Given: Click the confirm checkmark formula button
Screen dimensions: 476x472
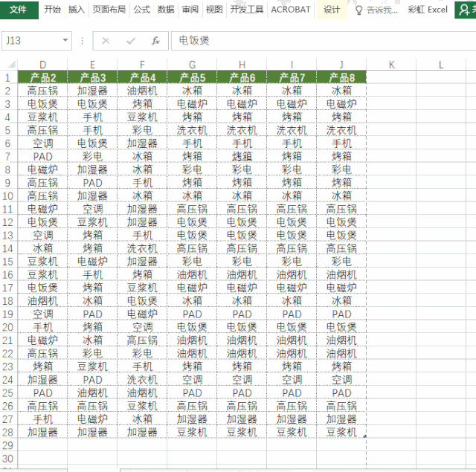Looking at the screenshot, I should (x=131, y=41).
